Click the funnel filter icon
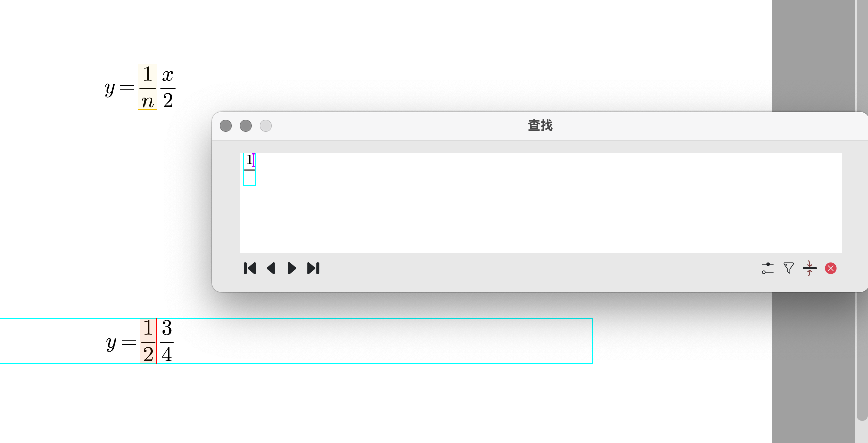The height and width of the screenshot is (443, 868). (x=789, y=268)
